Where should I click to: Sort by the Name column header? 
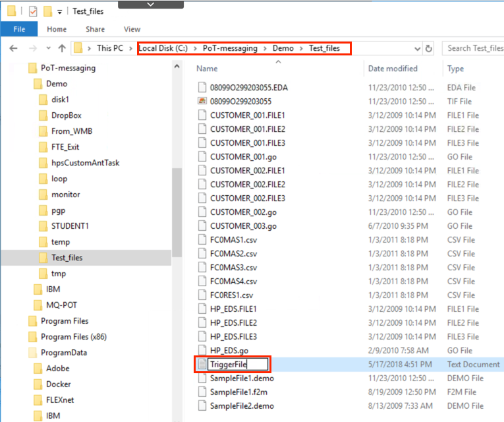(x=207, y=69)
